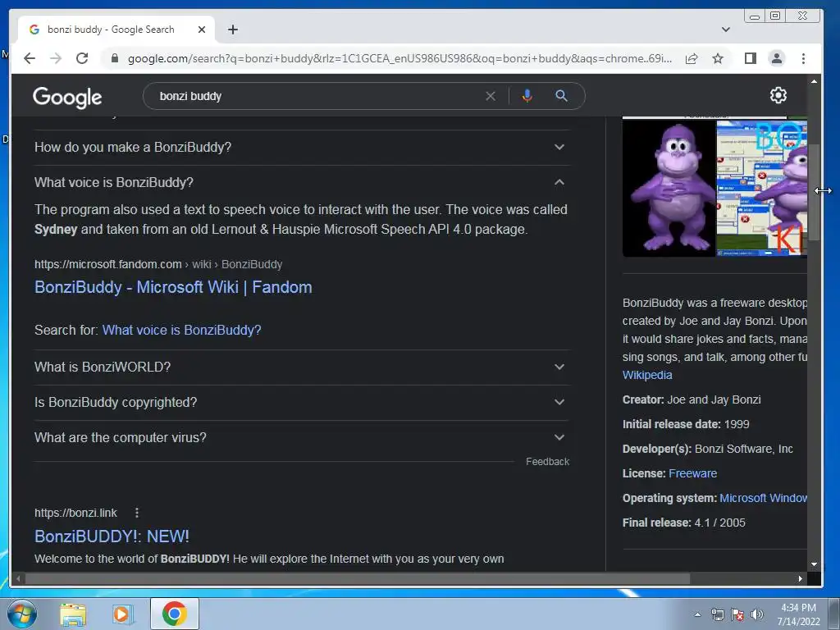This screenshot has height=630, width=840.
Task: Start a voice search with microphone
Action: (x=527, y=96)
